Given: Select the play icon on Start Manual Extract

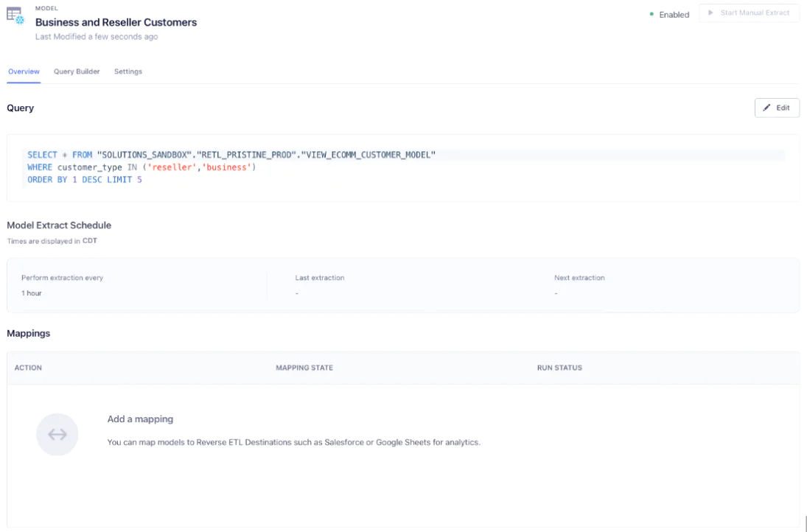Looking at the screenshot, I should coord(712,13).
